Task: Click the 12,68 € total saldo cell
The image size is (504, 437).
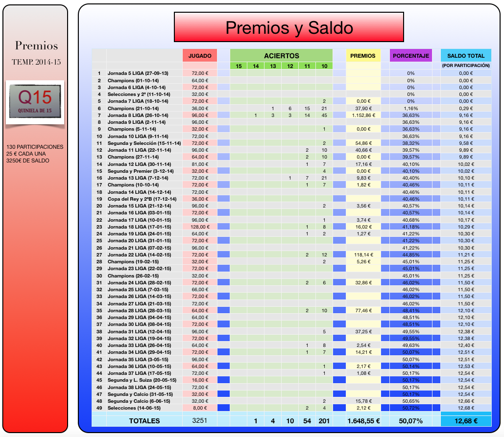Action: tap(466, 421)
